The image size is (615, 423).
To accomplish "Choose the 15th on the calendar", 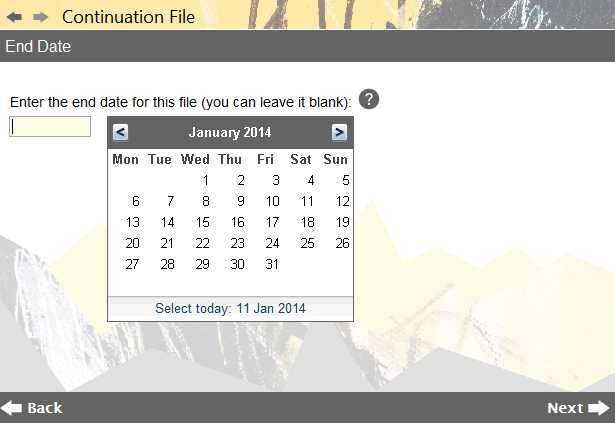I will click(203, 222).
